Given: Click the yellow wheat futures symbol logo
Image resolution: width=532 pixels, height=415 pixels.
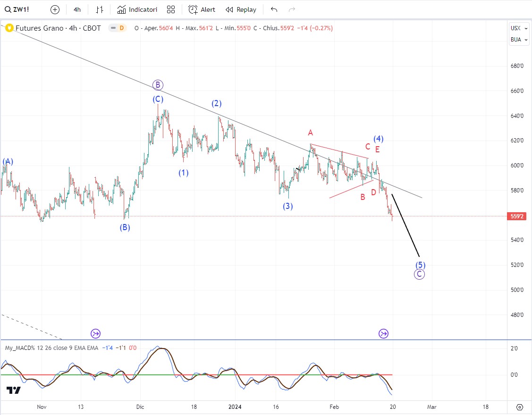Looking at the screenshot, I should [9, 28].
